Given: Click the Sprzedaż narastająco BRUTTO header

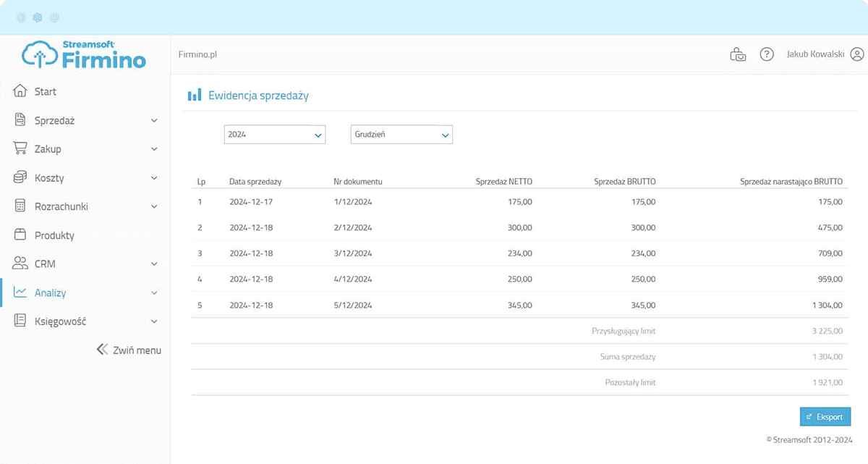Looking at the screenshot, I should (x=791, y=182).
